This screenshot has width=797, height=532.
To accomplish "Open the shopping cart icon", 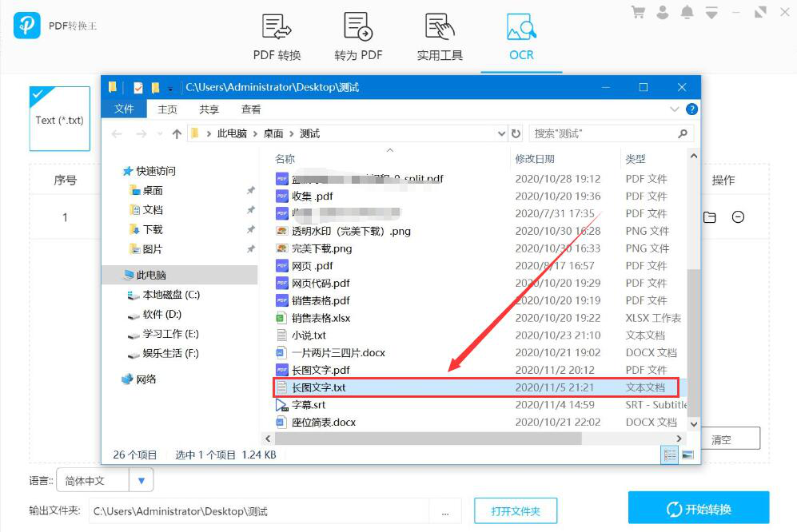I will pyautogui.click(x=638, y=12).
